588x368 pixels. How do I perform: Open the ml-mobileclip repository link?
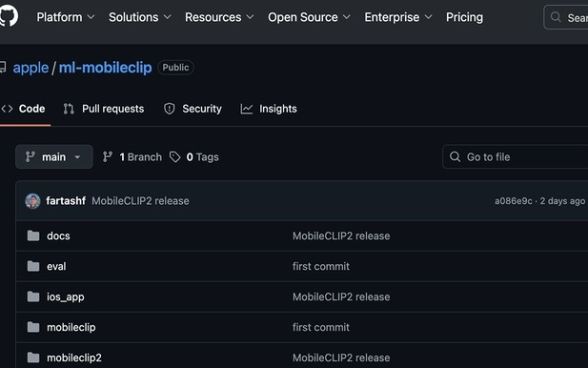[106, 68]
